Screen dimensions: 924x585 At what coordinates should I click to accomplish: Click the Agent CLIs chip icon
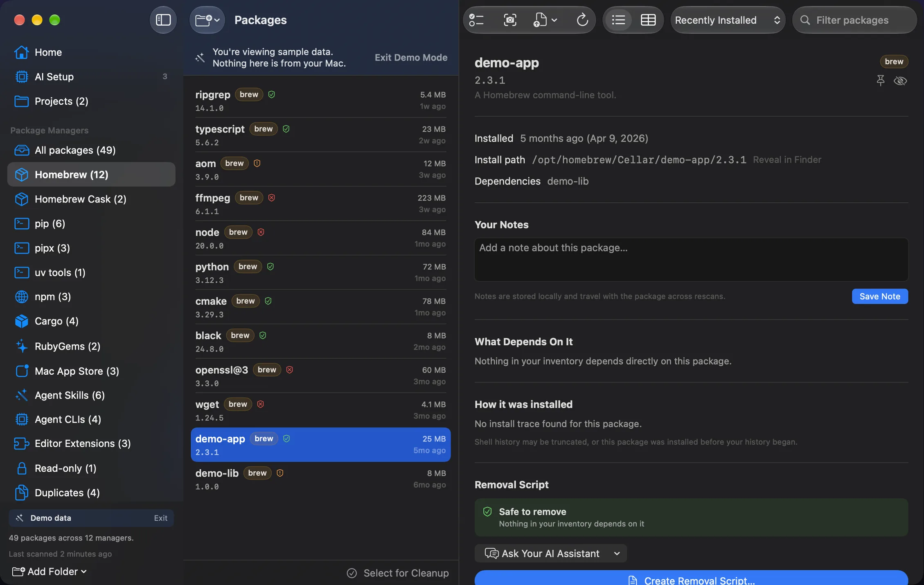point(21,419)
